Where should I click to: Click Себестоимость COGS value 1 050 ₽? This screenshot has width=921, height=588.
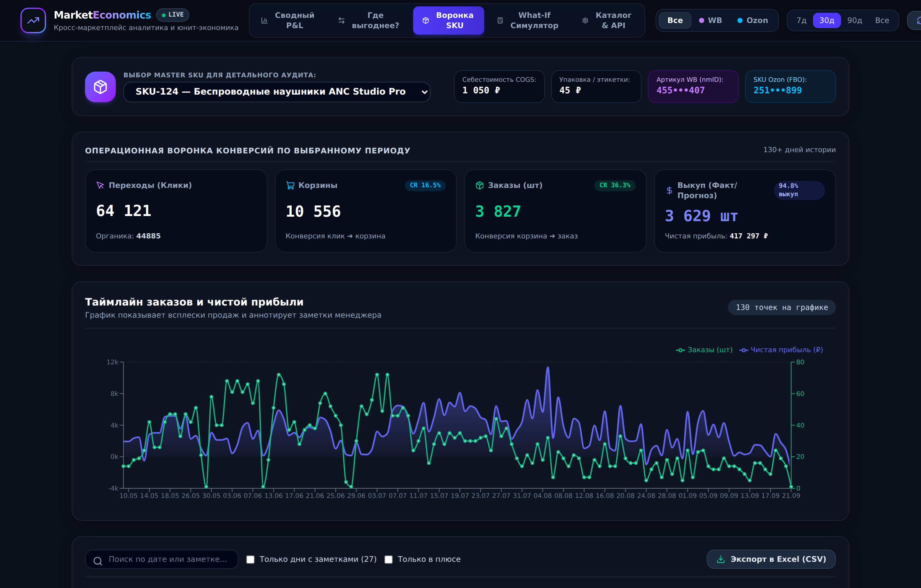[481, 91]
